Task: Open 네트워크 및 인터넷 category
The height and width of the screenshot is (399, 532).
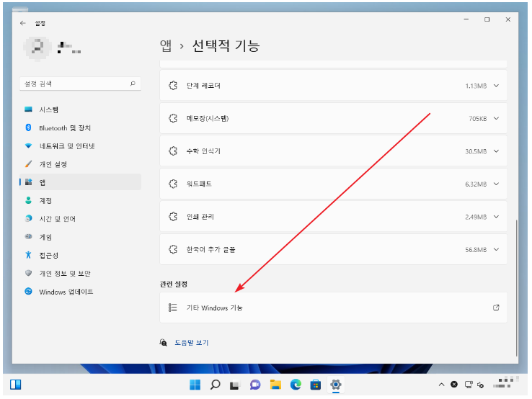Action: coord(81,146)
